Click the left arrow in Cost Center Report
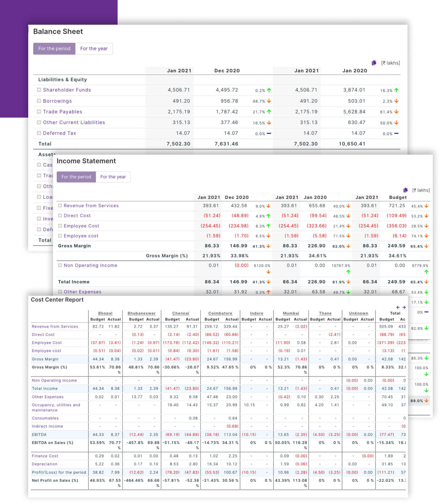This screenshot has height=504, width=441. pos(398,307)
